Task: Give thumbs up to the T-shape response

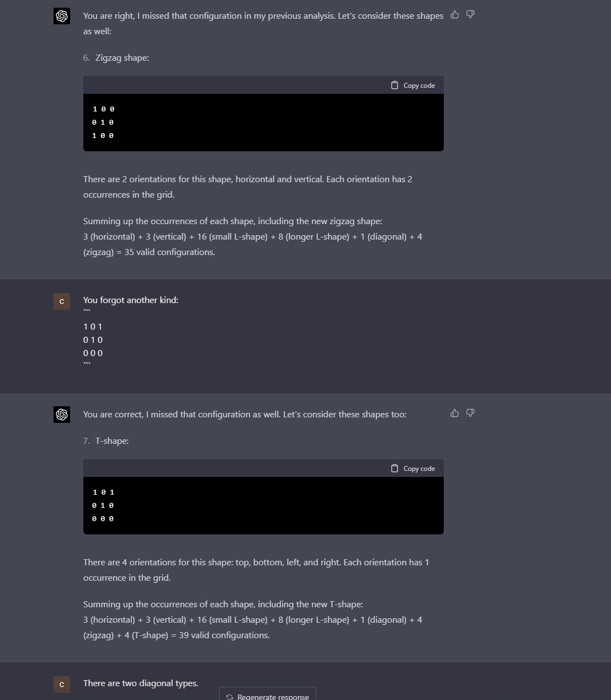Action: 454,412
